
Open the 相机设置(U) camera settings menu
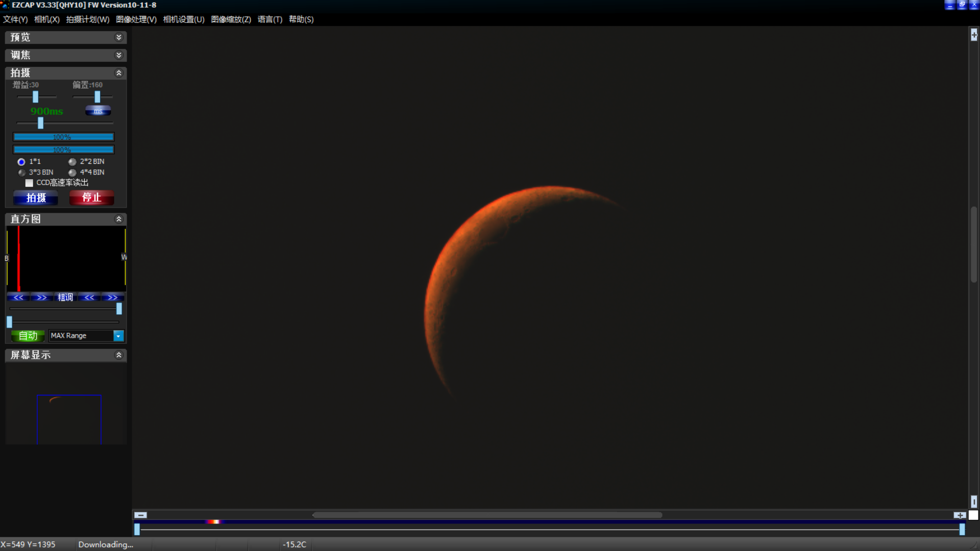coord(183,19)
